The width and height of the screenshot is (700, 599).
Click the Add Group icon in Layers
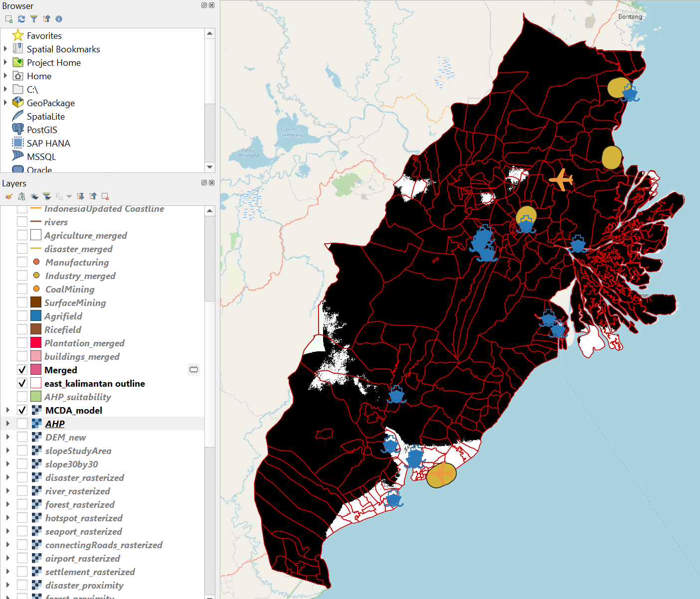21,196
